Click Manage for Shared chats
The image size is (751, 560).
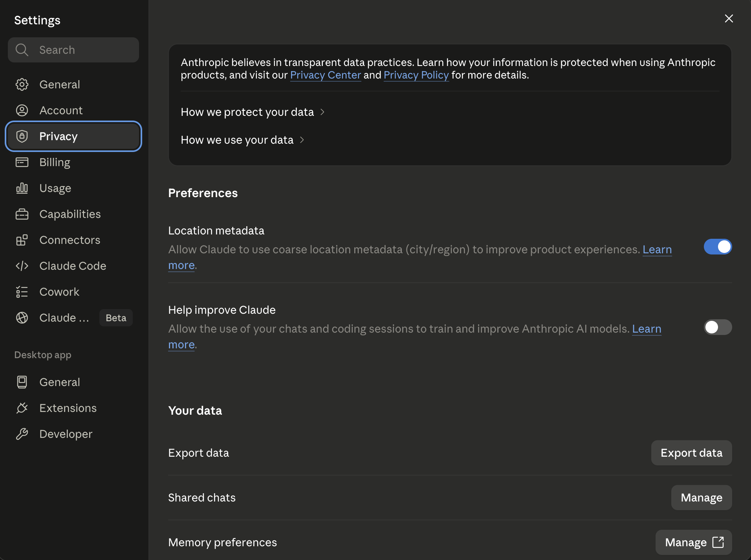702,498
